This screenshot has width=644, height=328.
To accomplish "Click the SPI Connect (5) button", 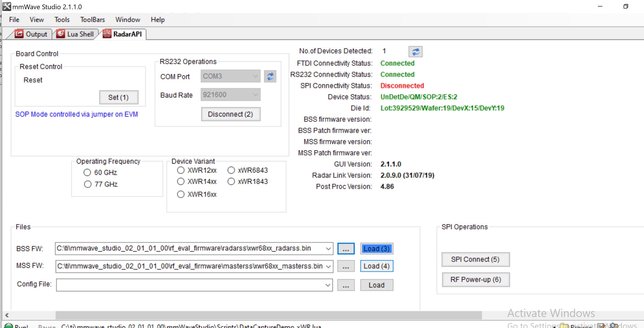I will (x=475, y=259).
